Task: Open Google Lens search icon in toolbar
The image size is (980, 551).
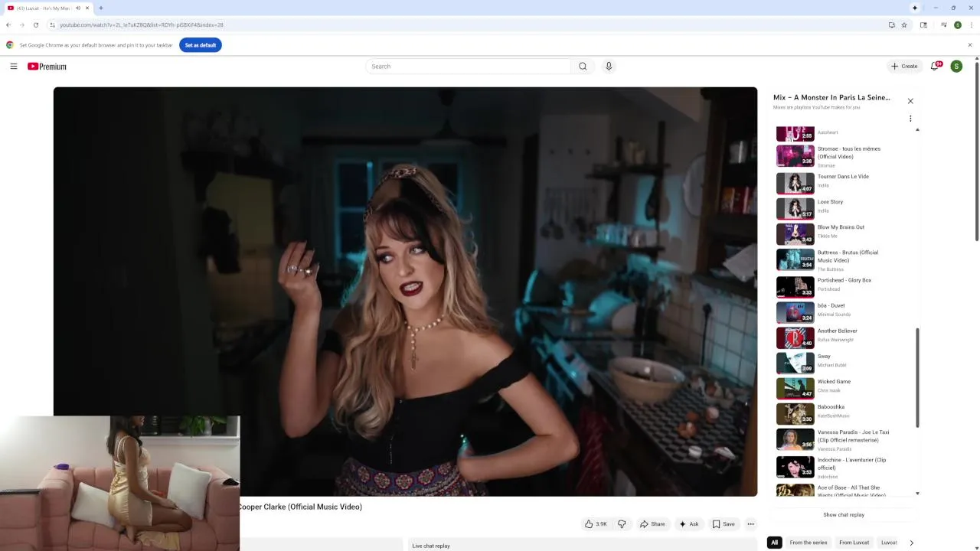Action: pos(923,24)
